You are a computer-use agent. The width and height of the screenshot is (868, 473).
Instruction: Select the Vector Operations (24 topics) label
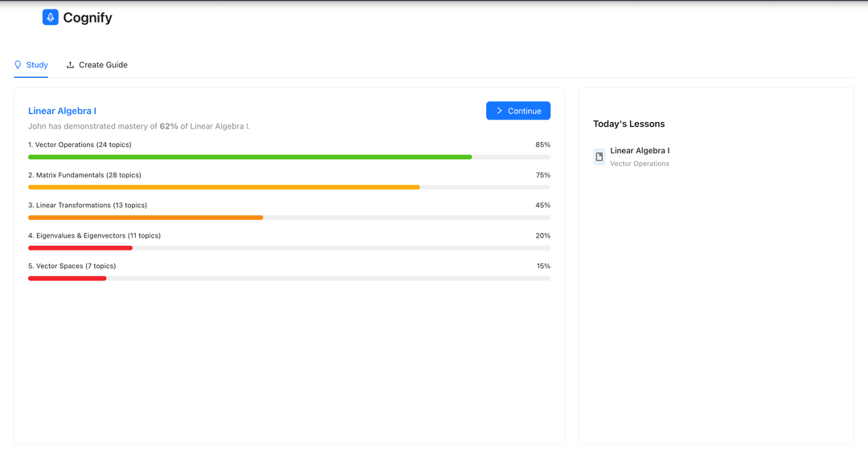(80, 145)
